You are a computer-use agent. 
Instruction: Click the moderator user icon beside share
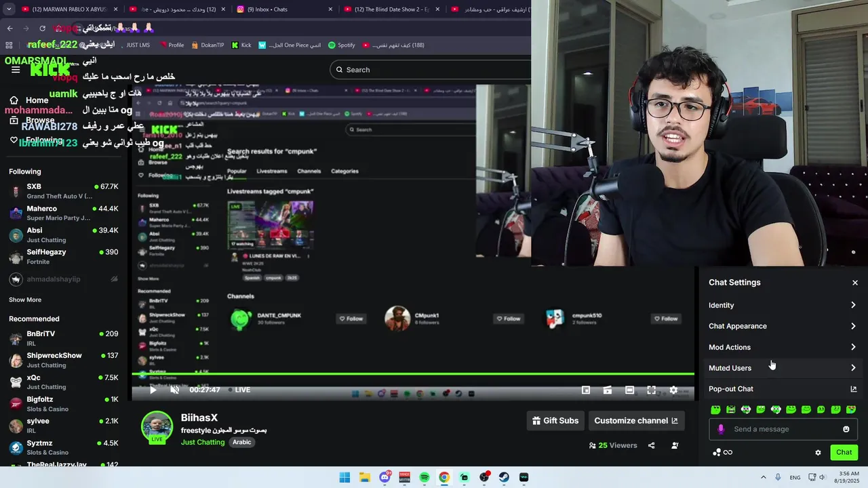tap(675, 445)
